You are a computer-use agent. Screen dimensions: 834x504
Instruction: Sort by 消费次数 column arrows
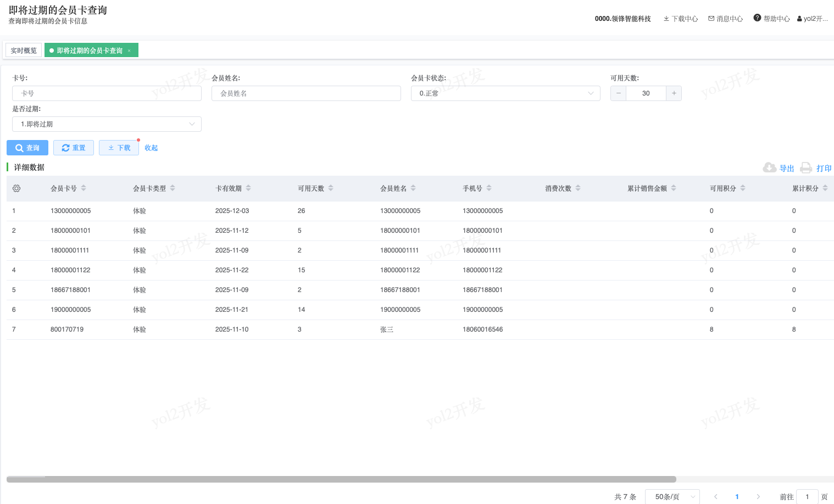pyautogui.click(x=578, y=188)
